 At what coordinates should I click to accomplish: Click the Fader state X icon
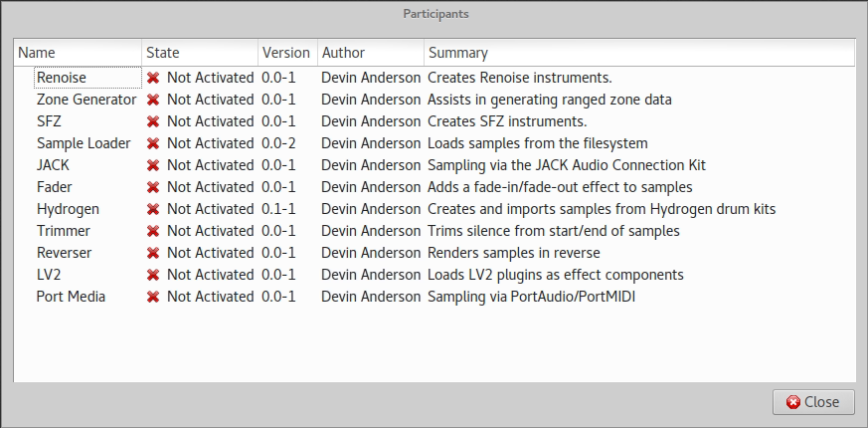(x=153, y=187)
